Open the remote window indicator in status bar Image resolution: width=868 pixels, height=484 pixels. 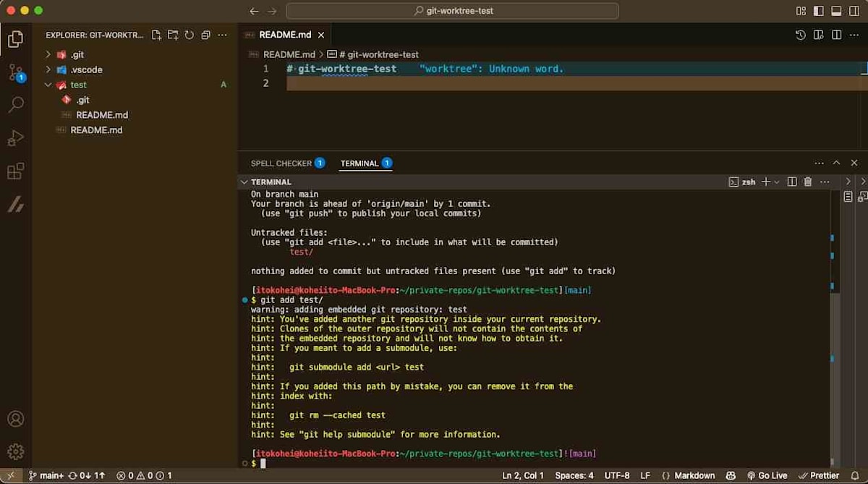(x=10, y=475)
